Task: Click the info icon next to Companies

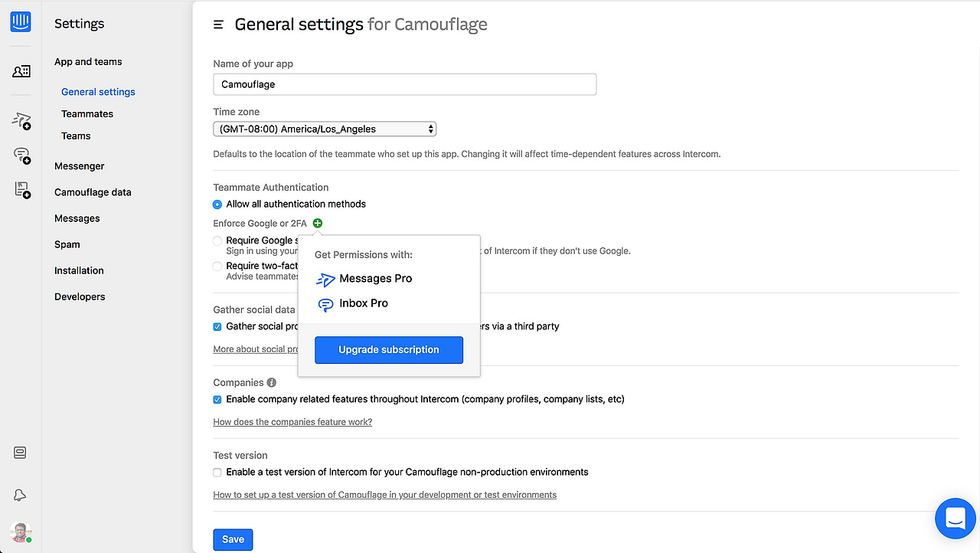Action: pos(271,382)
